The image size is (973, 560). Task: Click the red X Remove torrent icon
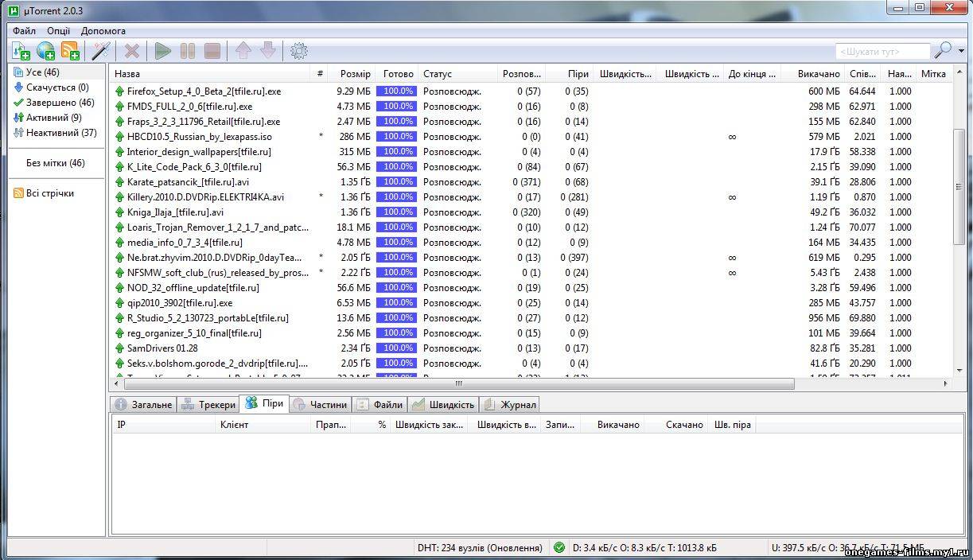pyautogui.click(x=132, y=51)
